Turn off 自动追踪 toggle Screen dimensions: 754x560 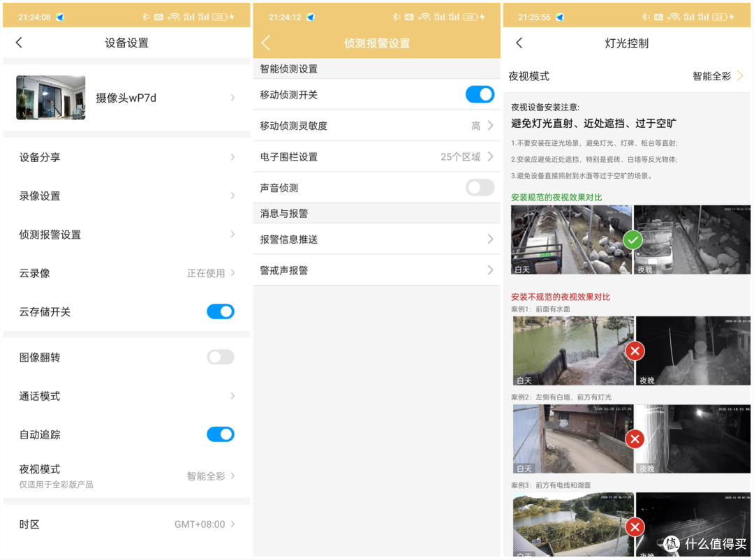click(221, 434)
